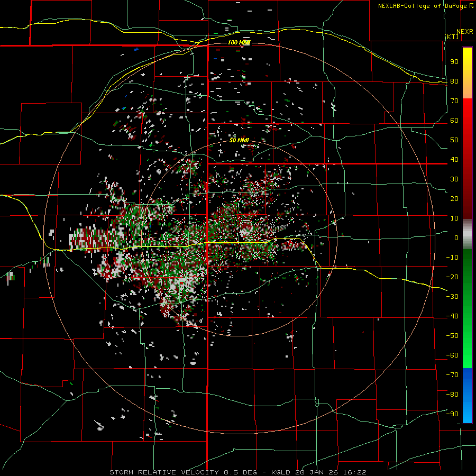Click the 80 value on velocity scale

[x=454, y=81]
